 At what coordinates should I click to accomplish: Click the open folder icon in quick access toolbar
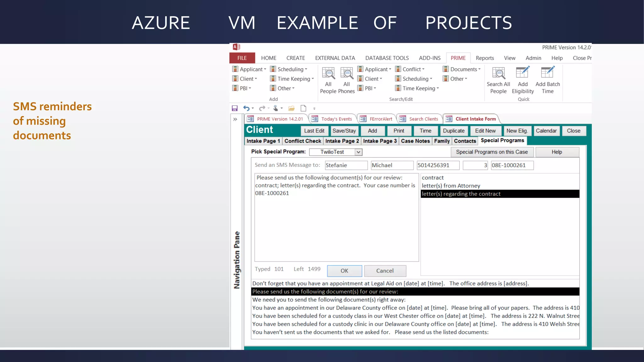pyautogui.click(x=291, y=108)
